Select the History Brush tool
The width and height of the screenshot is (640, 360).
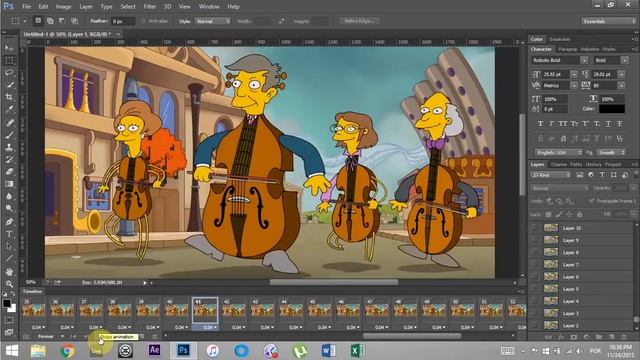tap(9, 160)
